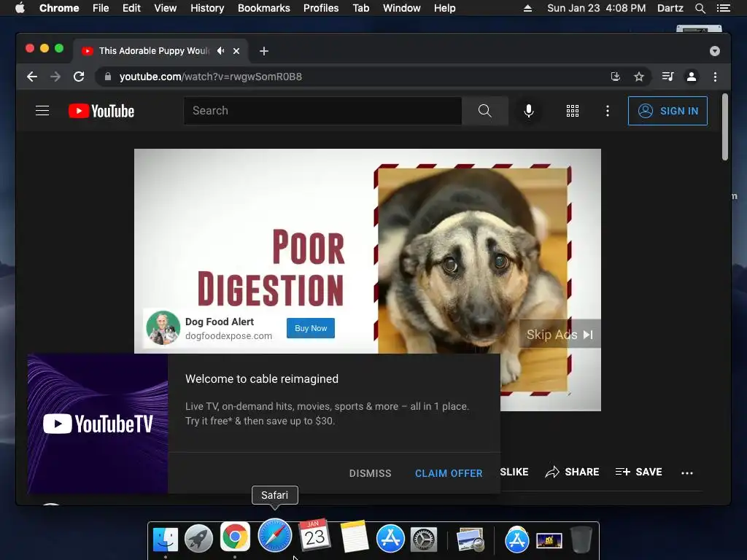
Task: Open the Trash in the Dock
Action: tap(581, 540)
